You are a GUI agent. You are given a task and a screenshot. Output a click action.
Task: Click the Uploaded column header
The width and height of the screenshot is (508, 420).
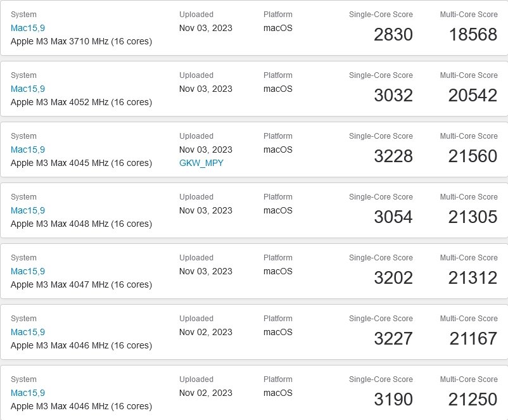(x=196, y=14)
